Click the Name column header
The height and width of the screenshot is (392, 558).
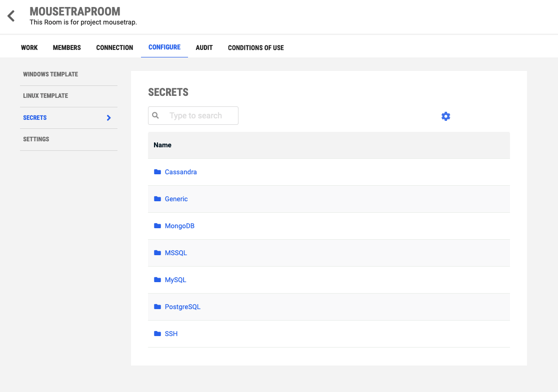click(x=162, y=145)
